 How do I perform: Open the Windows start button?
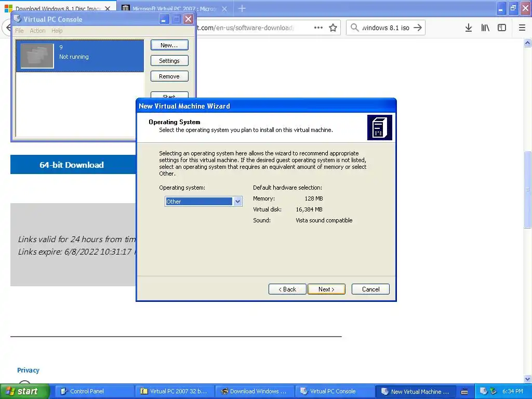coord(25,391)
